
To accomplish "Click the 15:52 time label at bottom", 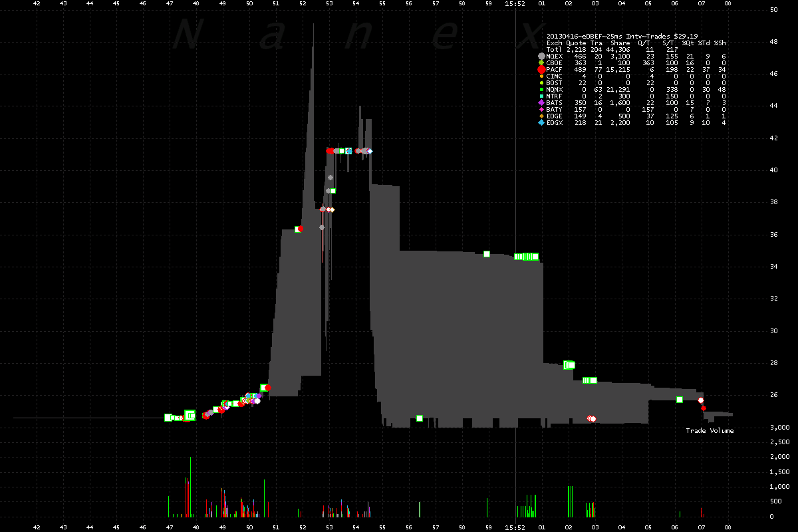I will [x=515, y=527].
